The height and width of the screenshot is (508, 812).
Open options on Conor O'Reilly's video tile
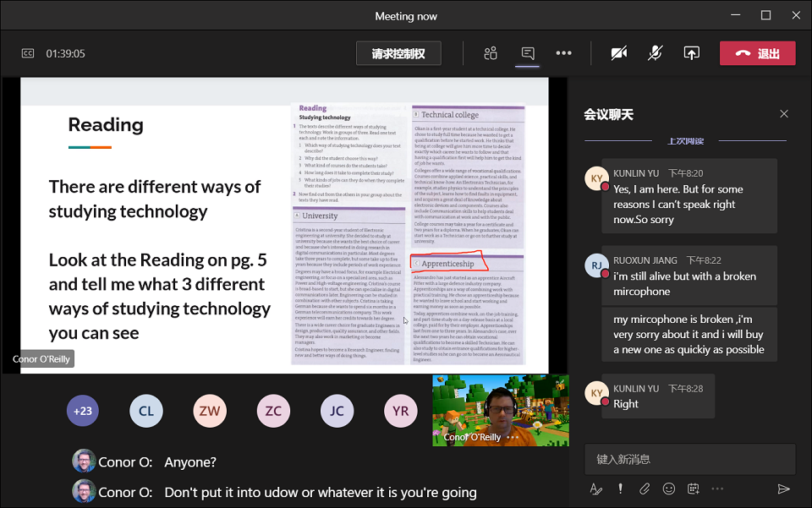click(513, 438)
